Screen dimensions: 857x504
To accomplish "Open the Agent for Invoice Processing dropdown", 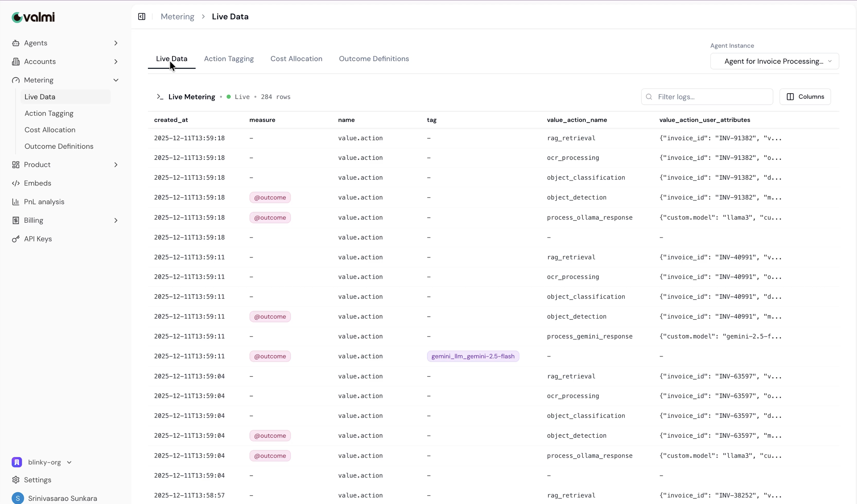I will coord(774,61).
